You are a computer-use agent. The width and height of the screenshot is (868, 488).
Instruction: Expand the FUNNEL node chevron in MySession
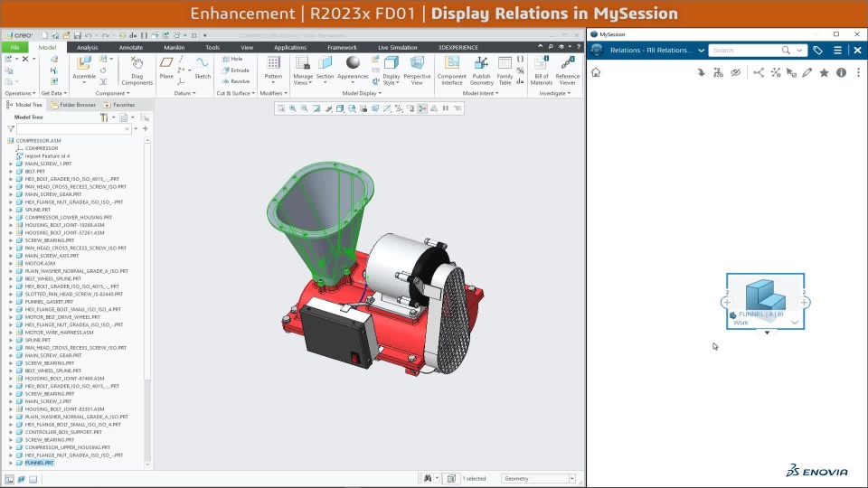click(x=795, y=322)
